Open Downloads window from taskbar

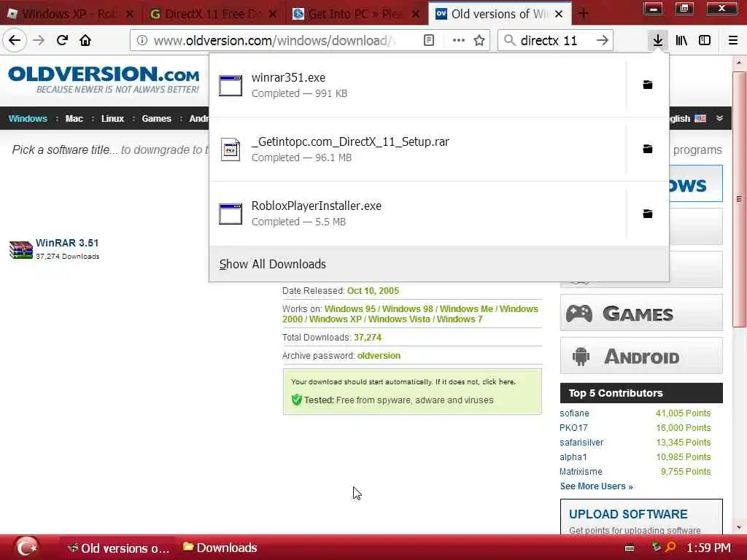point(220,548)
